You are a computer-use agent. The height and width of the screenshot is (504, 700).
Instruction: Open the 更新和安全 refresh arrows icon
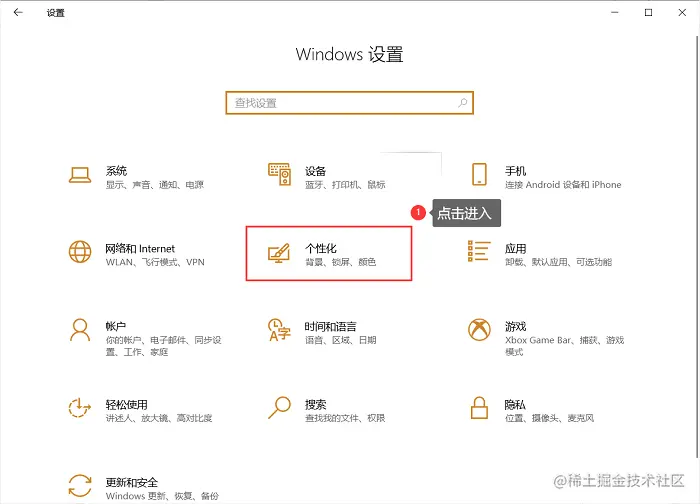(80, 486)
